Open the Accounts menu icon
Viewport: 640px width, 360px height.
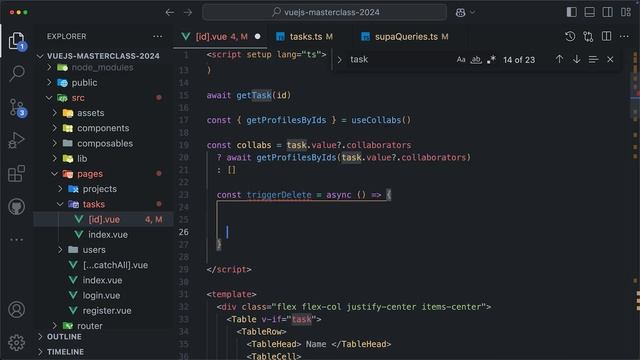[17, 310]
